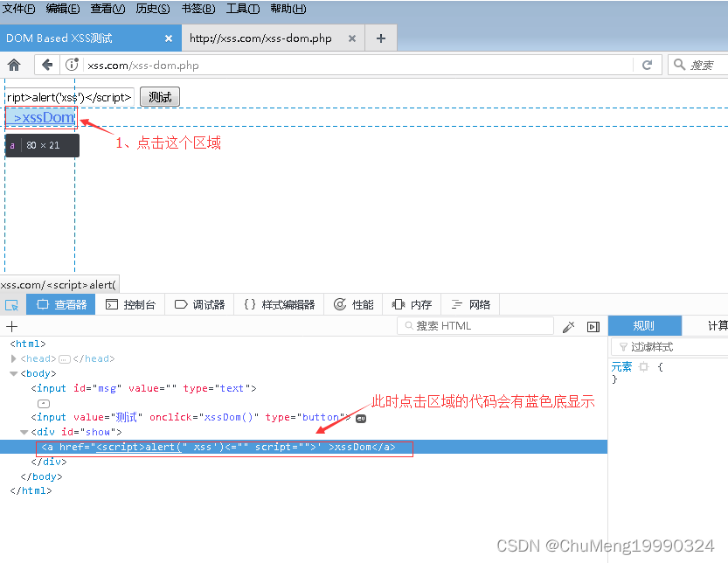
Task: Show site information icon in address bar
Action: pyautogui.click(x=72, y=65)
